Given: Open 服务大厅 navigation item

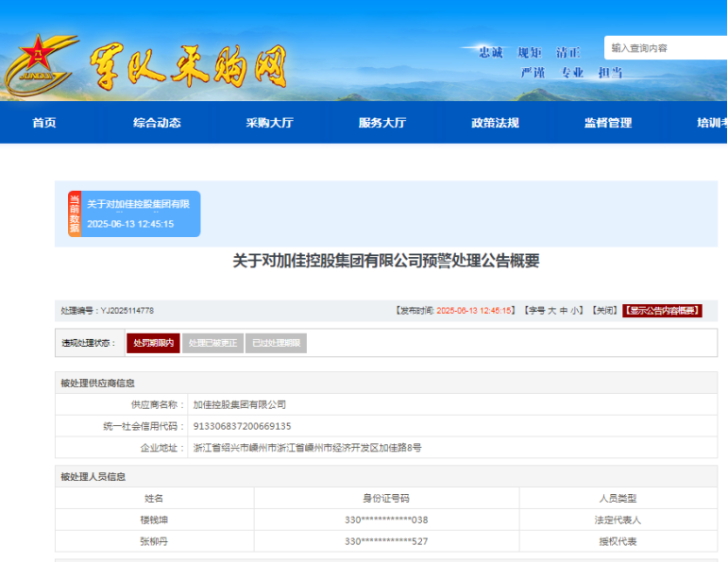Looking at the screenshot, I should 382,123.
